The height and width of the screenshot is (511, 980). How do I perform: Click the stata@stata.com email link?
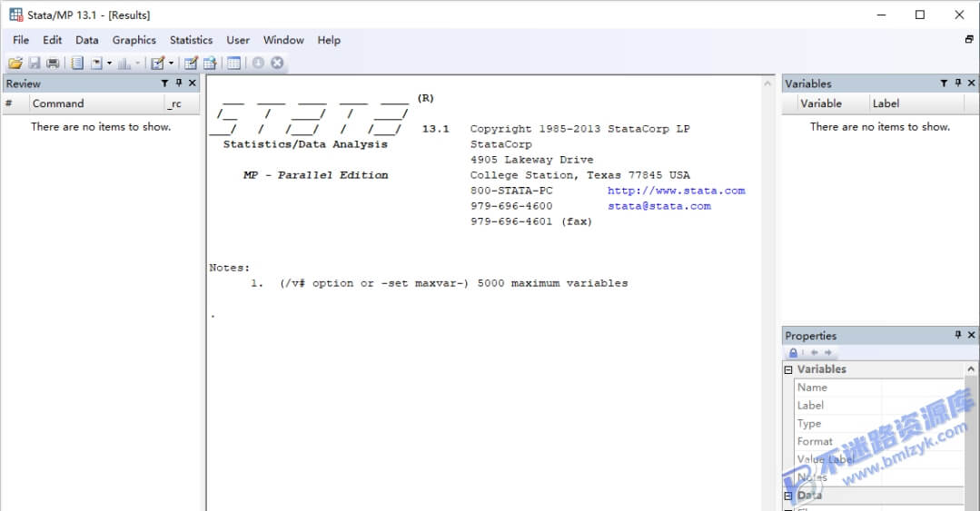pyautogui.click(x=659, y=206)
